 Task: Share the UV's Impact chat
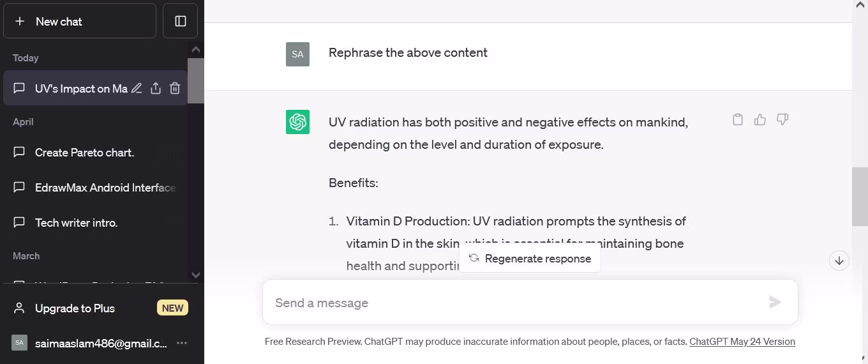[156, 89]
